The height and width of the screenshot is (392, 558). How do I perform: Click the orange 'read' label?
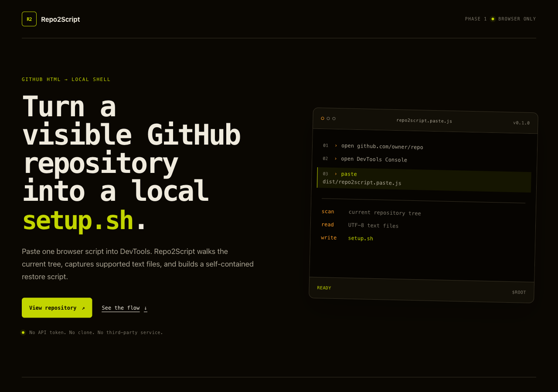point(327,225)
